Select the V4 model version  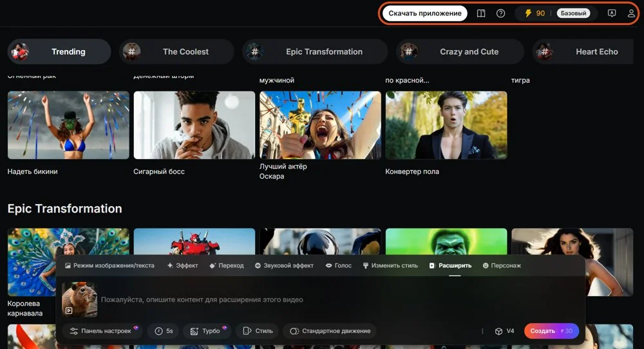[504, 331]
